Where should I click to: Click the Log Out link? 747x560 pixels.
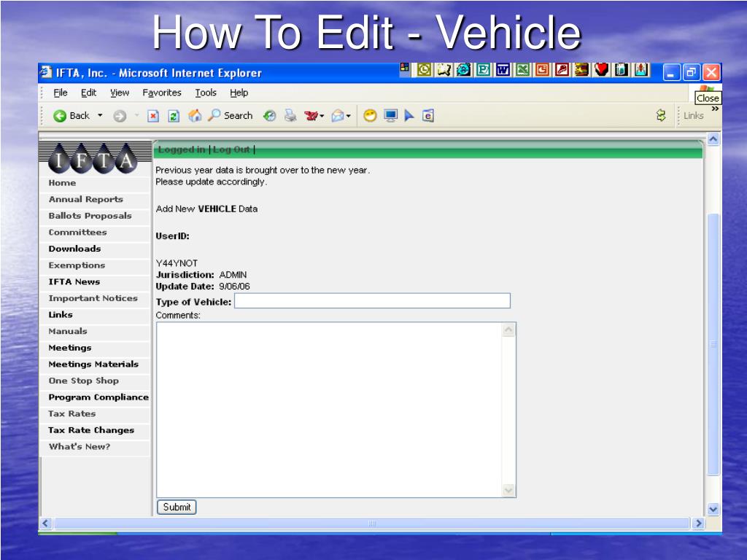pyautogui.click(x=231, y=149)
